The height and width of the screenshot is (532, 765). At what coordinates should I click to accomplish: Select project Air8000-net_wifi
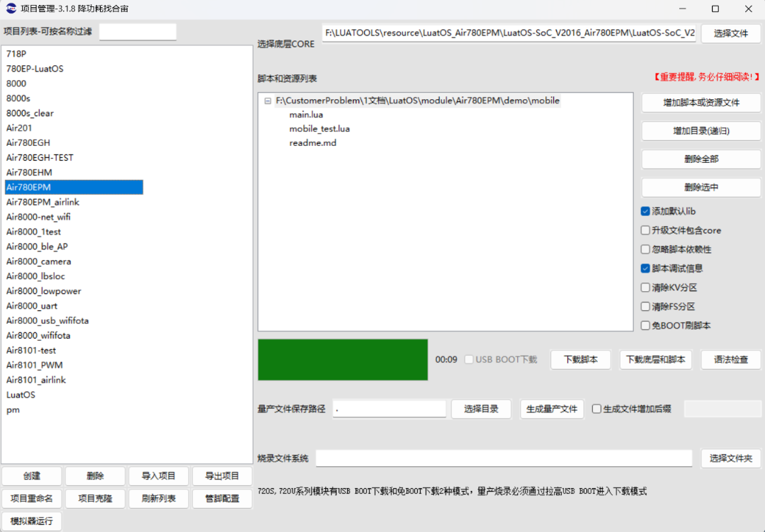click(x=38, y=217)
